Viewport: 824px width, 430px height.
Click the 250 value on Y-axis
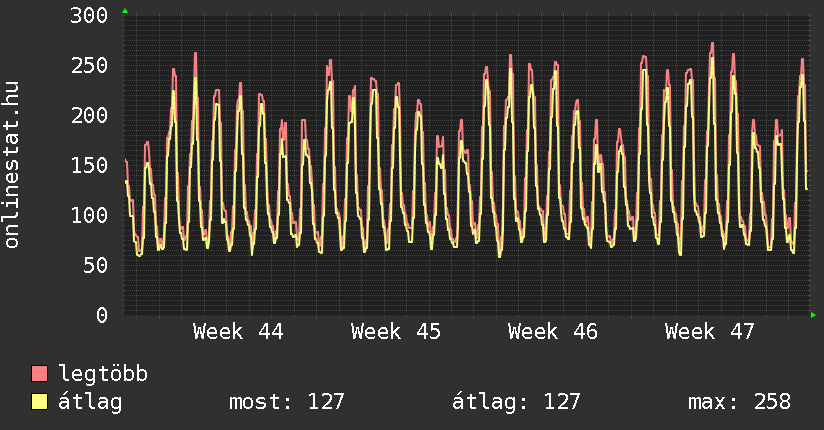click(89, 66)
